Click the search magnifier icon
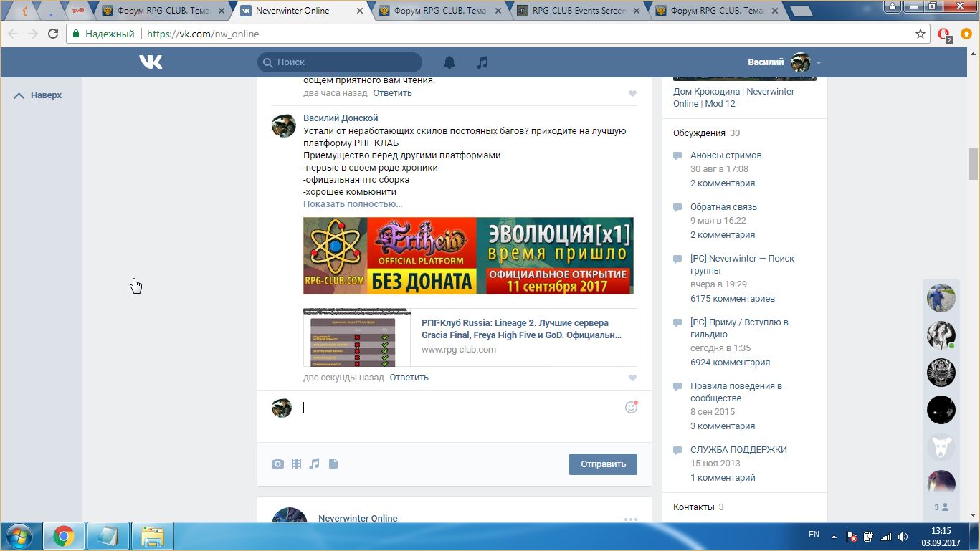Image resolution: width=980 pixels, height=551 pixels. coord(267,62)
